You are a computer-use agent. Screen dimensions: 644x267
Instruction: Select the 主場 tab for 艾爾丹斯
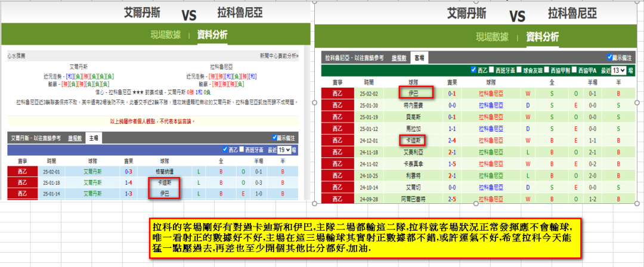tap(94, 138)
